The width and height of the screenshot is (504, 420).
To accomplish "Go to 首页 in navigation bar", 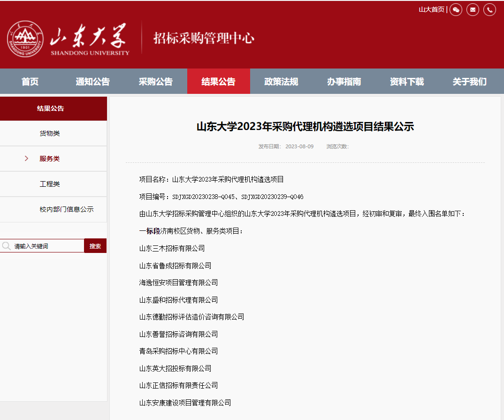I will (30, 82).
